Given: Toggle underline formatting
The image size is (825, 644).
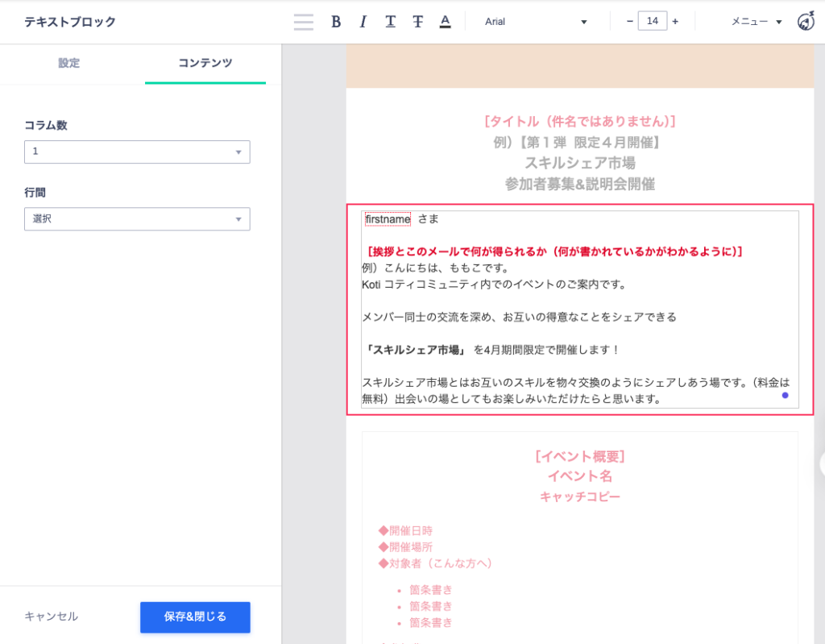Looking at the screenshot, I should pos(391,22).
